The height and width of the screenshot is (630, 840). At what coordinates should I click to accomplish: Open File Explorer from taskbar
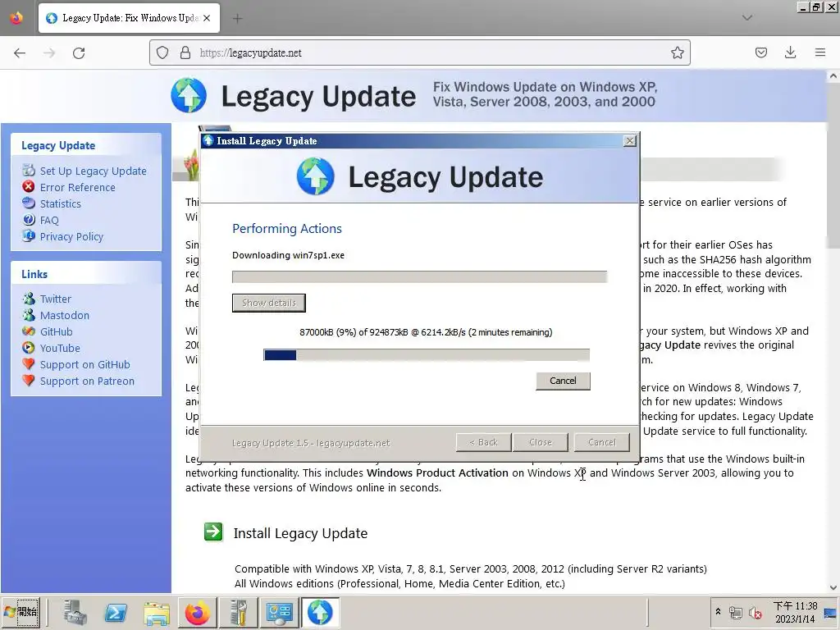pos(157,612)
